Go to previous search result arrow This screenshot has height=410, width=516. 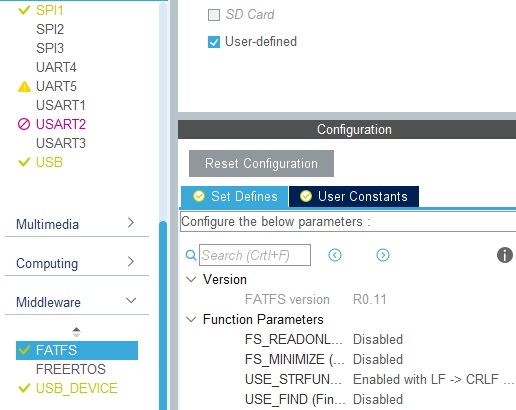coord(335,255)
